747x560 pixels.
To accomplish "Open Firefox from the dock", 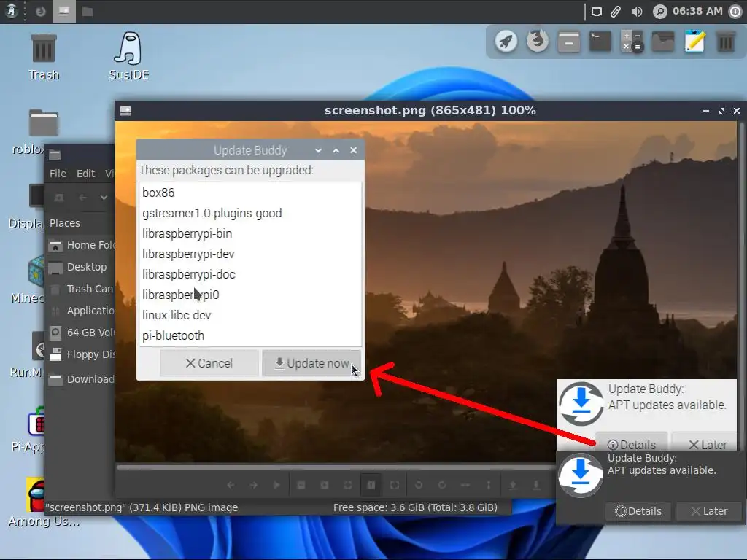I will pos(538,41).
